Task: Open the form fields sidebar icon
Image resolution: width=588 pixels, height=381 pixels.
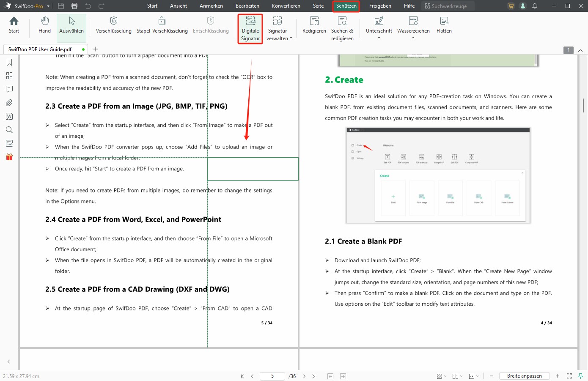Action: point(9,143)
